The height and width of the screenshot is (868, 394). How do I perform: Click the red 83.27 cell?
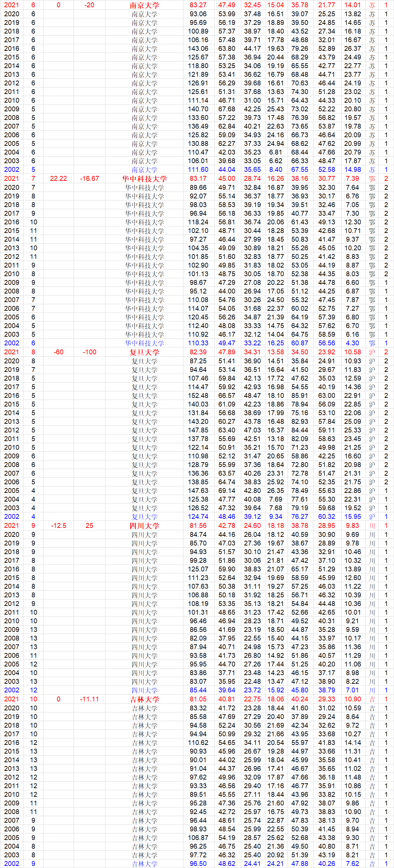click(198, 5)
